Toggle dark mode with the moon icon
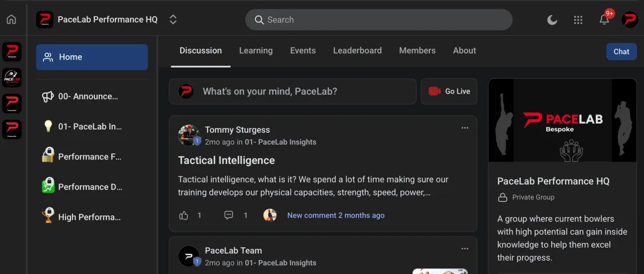 pyautogui.click(x=552, y=20)
